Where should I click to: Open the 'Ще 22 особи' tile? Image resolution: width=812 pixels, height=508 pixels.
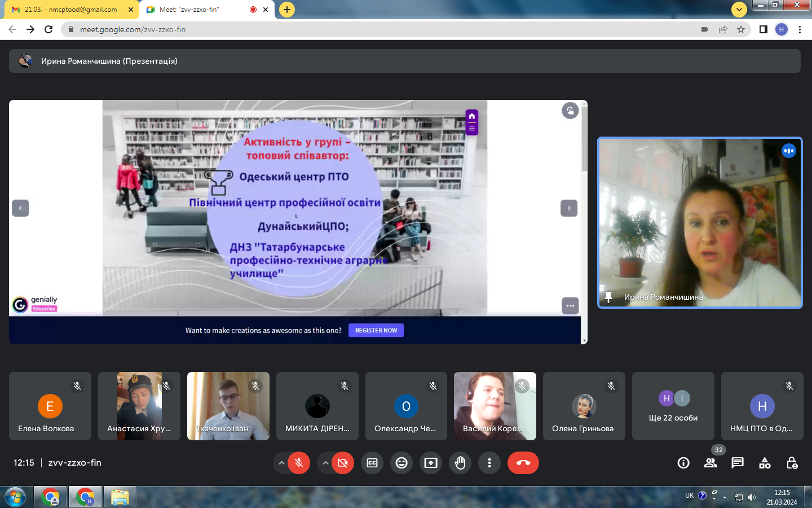pyautogui.click(x=673, y=406)
